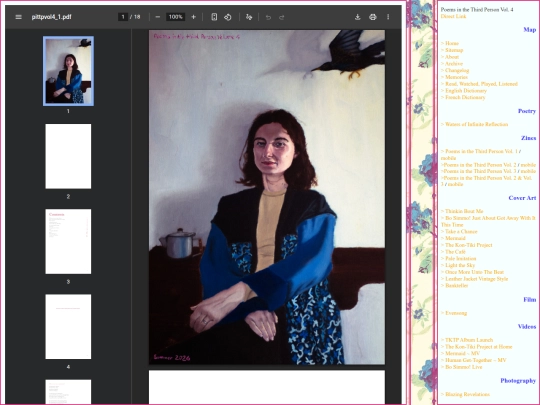Open the Direct Link
This screenshot has width=540, height=405.
[453, 16]
